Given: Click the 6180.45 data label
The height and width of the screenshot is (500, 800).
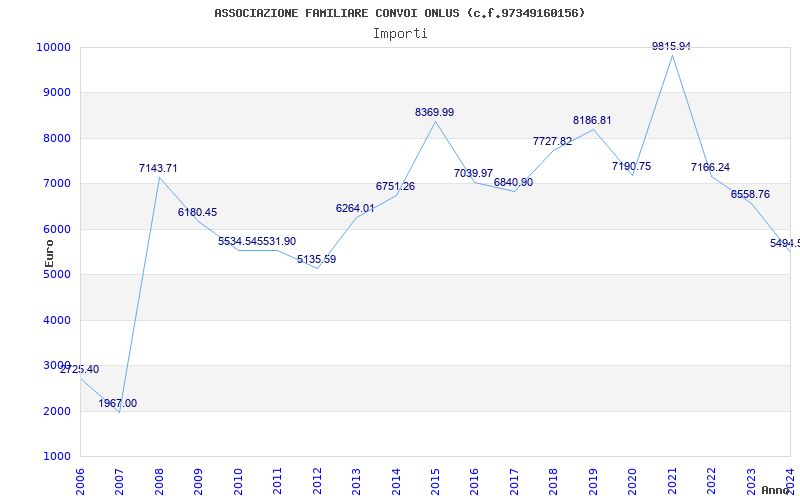Looking at the screenshot, I should coord(197,212).
